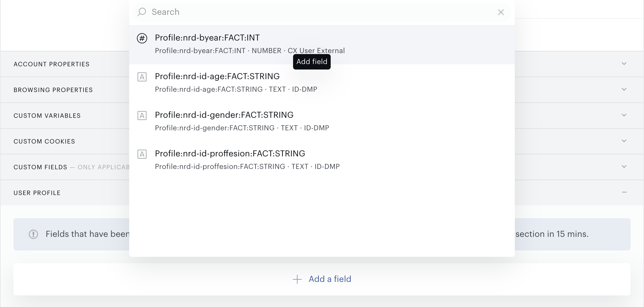Expand the Custom Variables chevron

[624, 115]
